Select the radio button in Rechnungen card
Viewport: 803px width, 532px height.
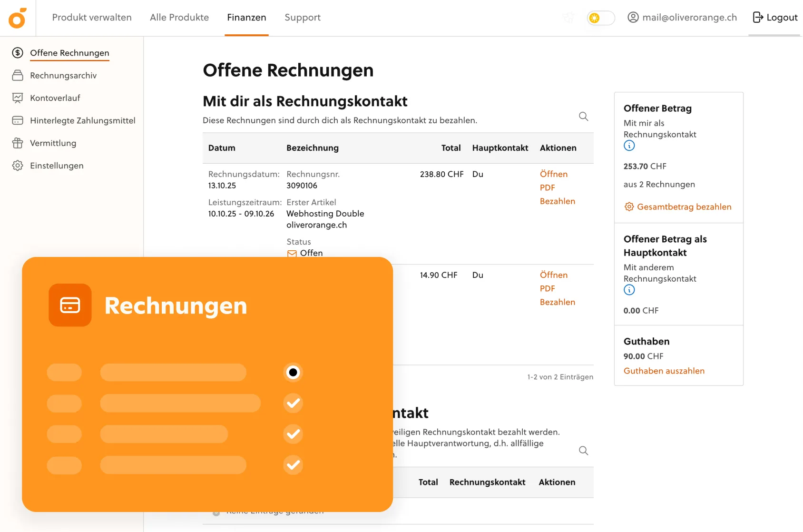293,372
